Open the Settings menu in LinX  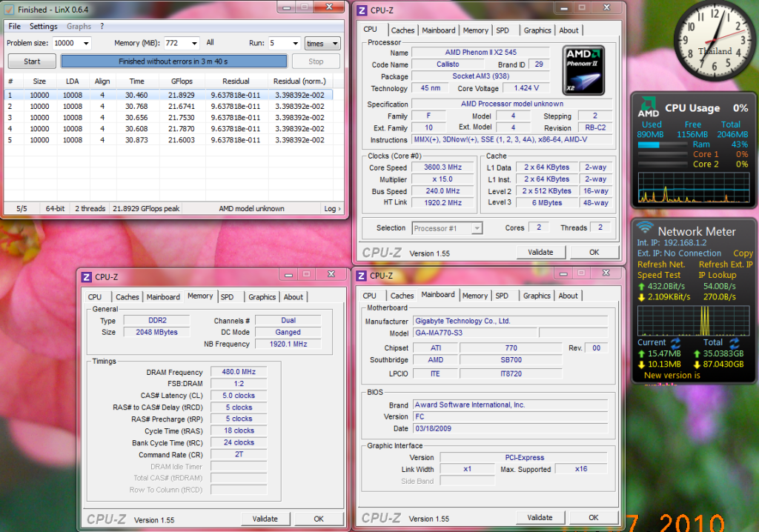[43, 27]
